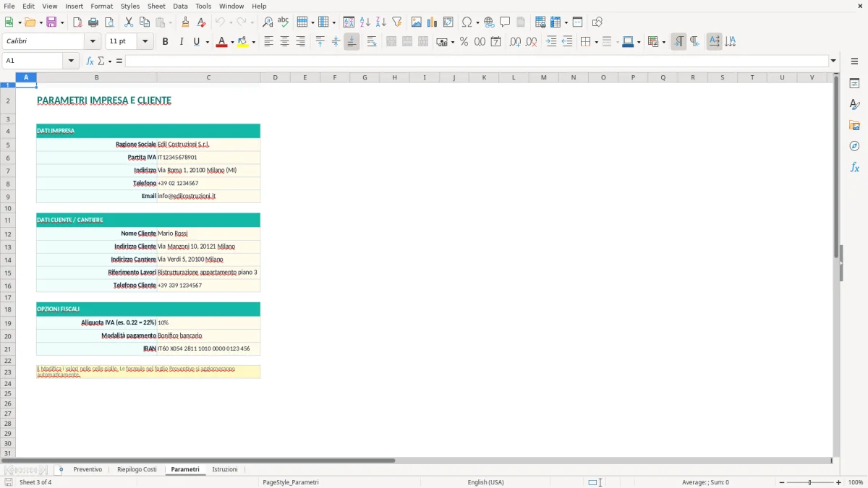Image resolution: width=868 pixels, height=488 pixels.
Task: Expand the Borders dropdown arrow
Action: pyautogui.click(x=596, y=42)
